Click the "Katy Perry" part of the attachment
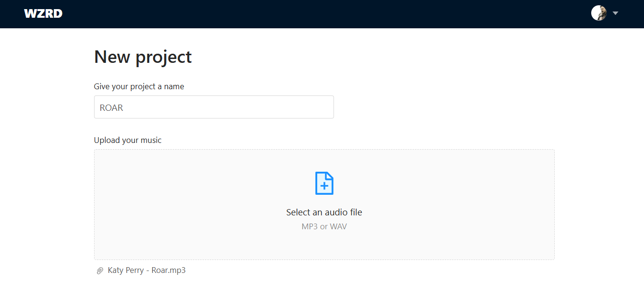The width and height of the screenshot is (644, 283). coord(125,270)
